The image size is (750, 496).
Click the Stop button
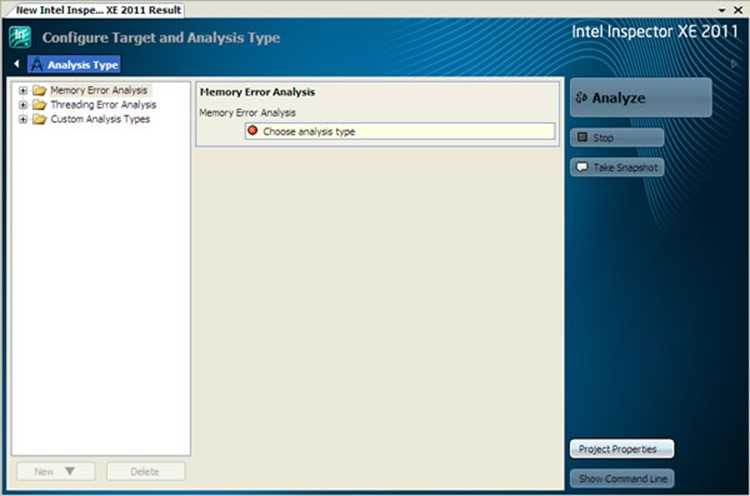pos(617,138)
